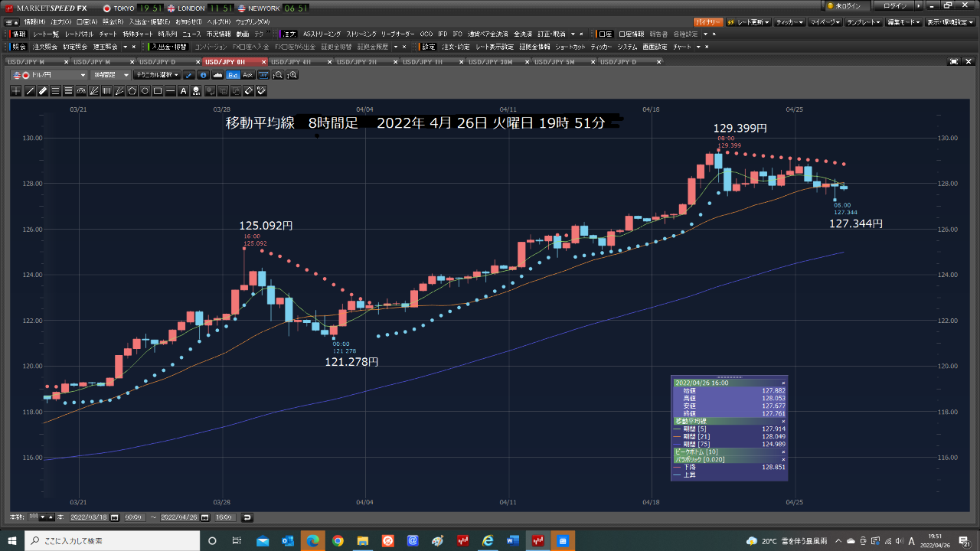Screen dimensions: 980x551
Task: Toggle the Bid price display
Action: click(234, 75)
